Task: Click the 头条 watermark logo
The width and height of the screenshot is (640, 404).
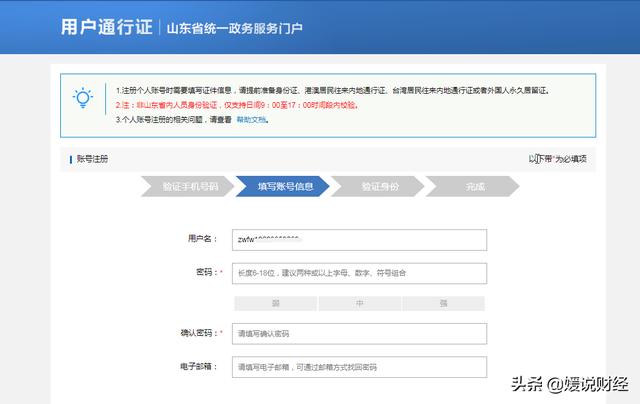Action: 531,382
